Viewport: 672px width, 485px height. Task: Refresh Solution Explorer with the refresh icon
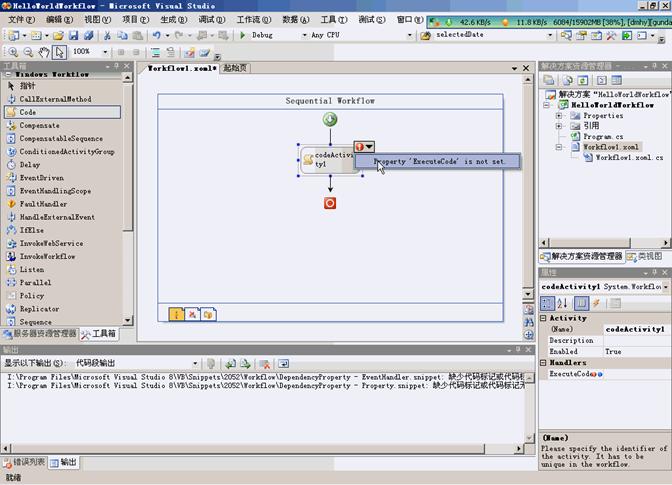tap(582, 81)
